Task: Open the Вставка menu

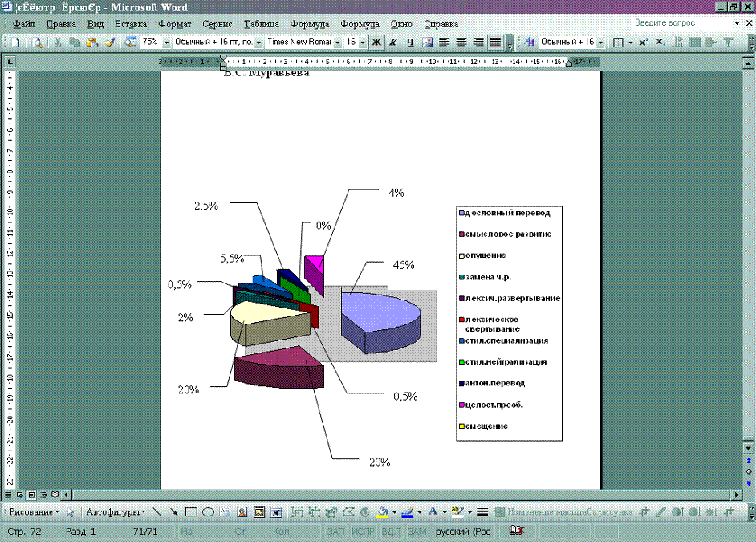Action: (x=131, y=24)
